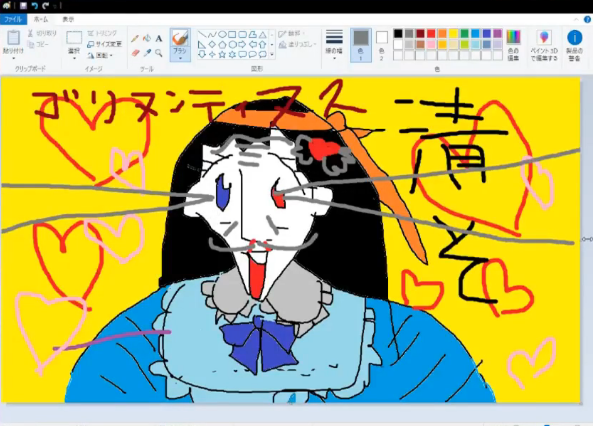
Task: Open the Line width (線の幅) dropdown
Action: pos(334,45)
